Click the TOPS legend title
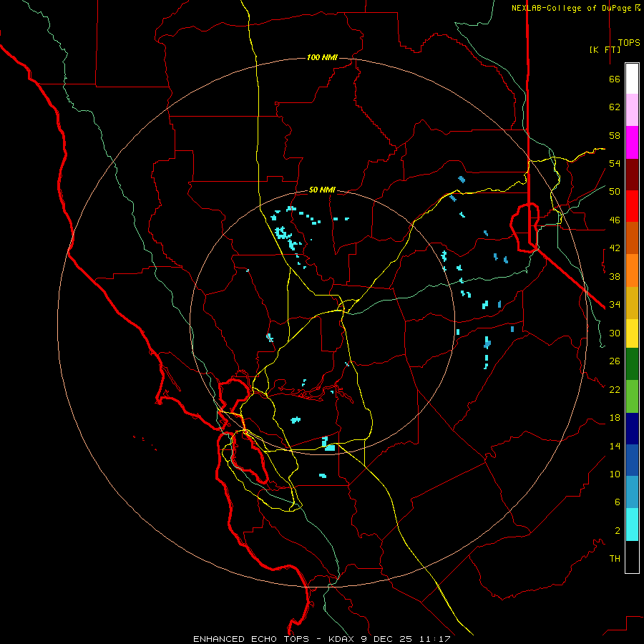The image size is (644, 644). (629, 43)
